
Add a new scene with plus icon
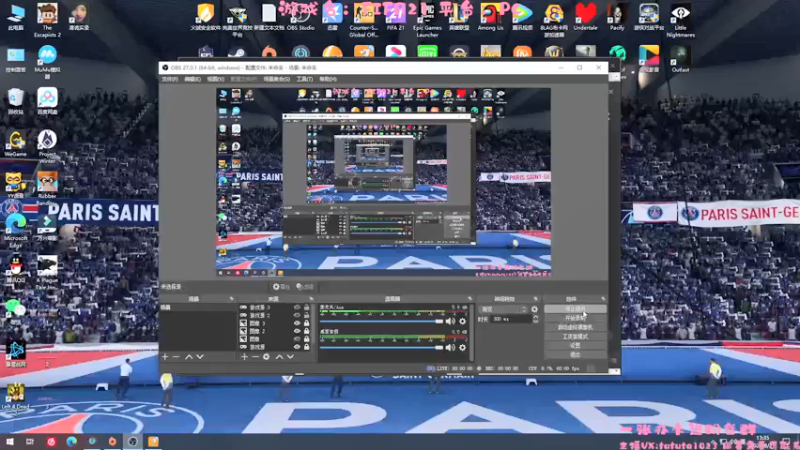165,357
